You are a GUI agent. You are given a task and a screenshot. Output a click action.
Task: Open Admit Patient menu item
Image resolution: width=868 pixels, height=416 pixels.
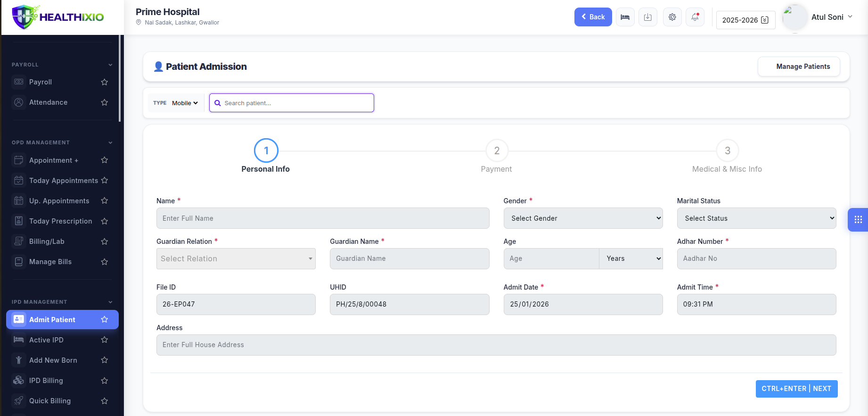click(x=62, y=320)
